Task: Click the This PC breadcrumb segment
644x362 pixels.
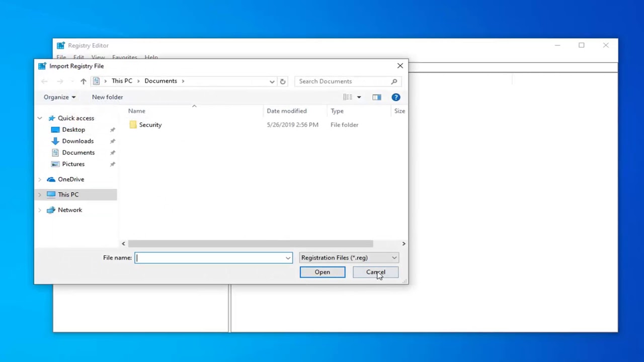Action: pos(122,81)
